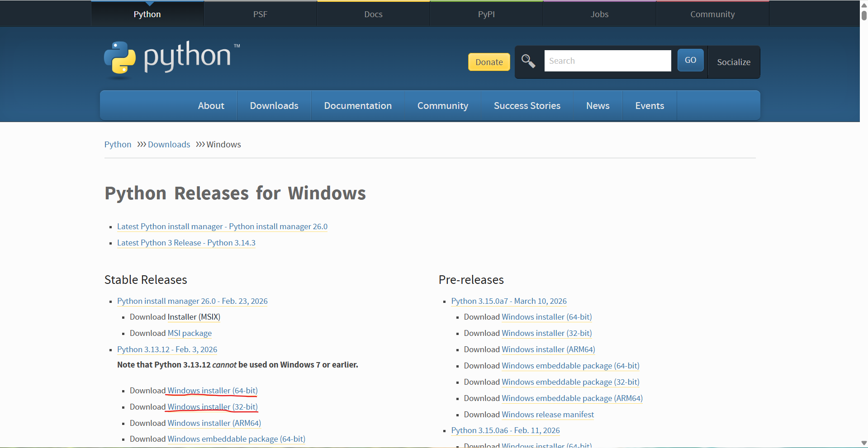Click the GO search button

[690, 60]
